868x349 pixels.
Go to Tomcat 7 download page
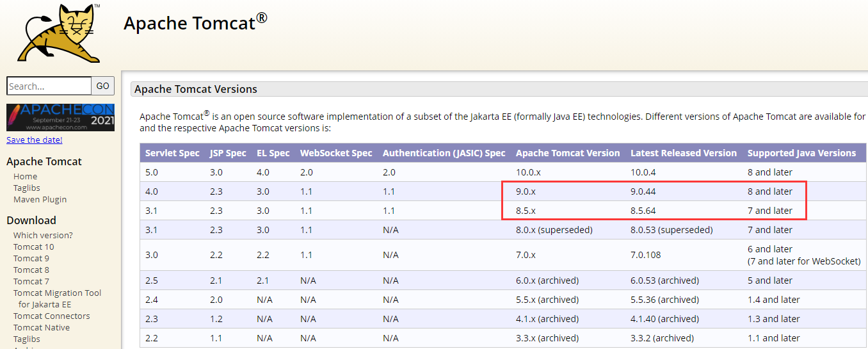coord(31,281)
